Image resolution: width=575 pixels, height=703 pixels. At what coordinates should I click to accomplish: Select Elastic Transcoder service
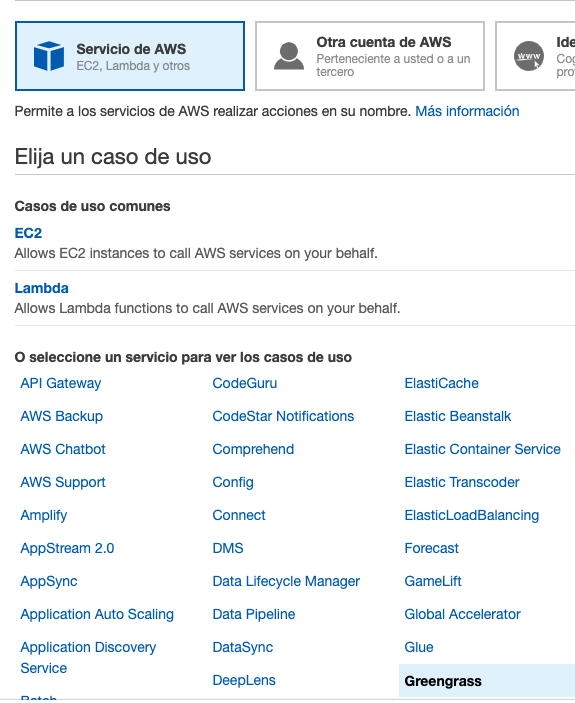pos(462,482)
